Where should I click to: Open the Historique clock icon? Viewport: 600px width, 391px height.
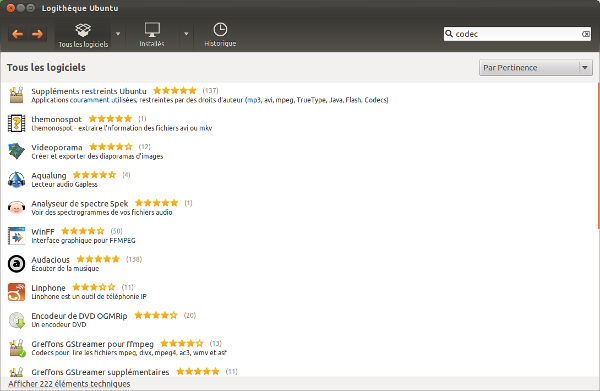coord(220,29)
